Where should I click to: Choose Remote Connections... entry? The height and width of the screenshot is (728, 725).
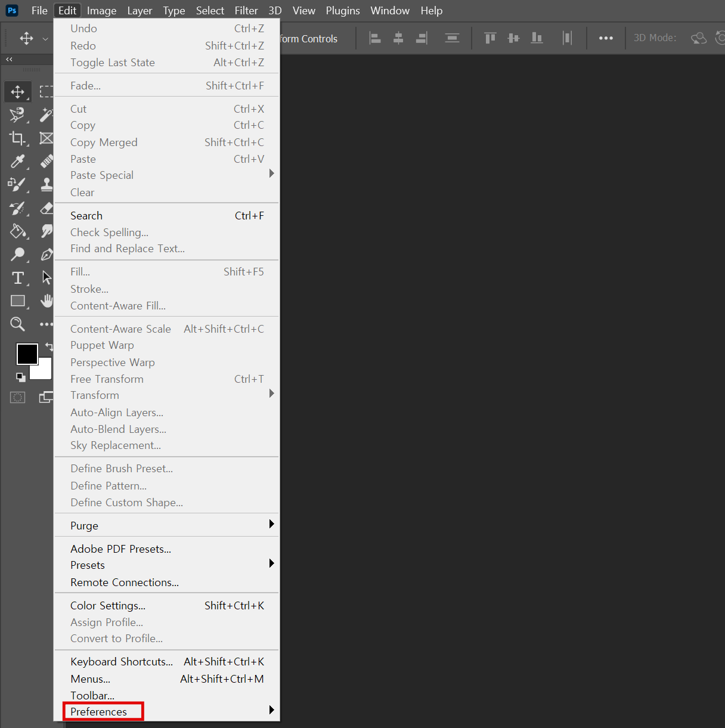pos(167,583)
